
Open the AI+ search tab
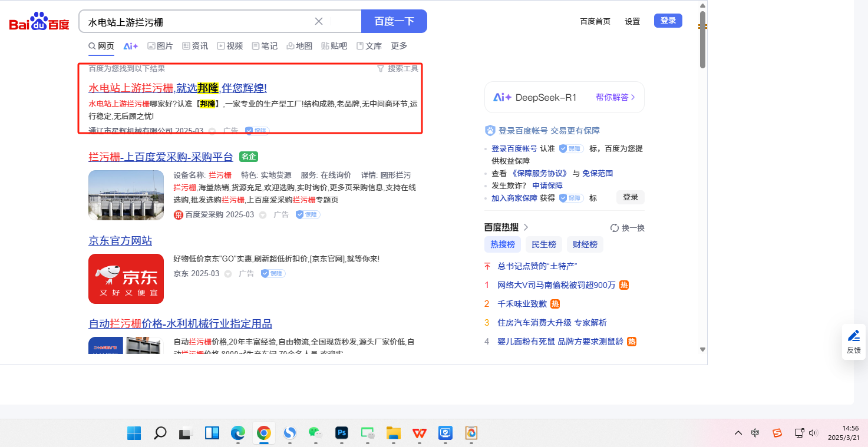(x=130, y=46)
